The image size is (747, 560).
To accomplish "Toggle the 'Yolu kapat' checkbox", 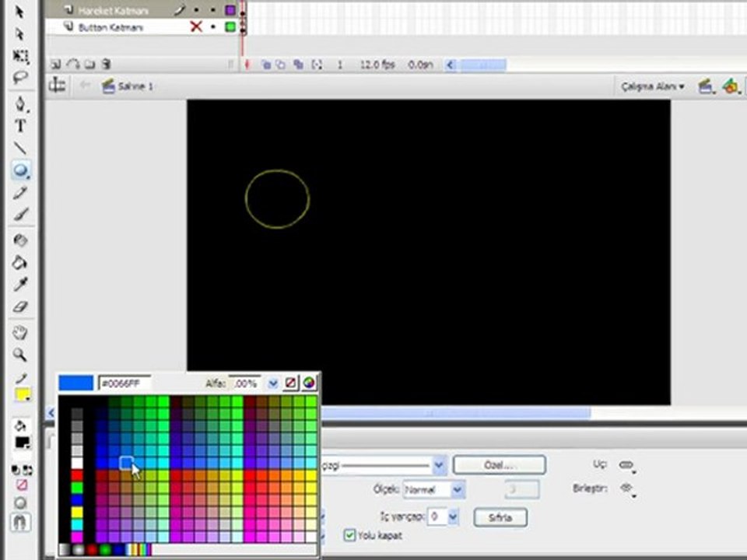I will (349, 535).
